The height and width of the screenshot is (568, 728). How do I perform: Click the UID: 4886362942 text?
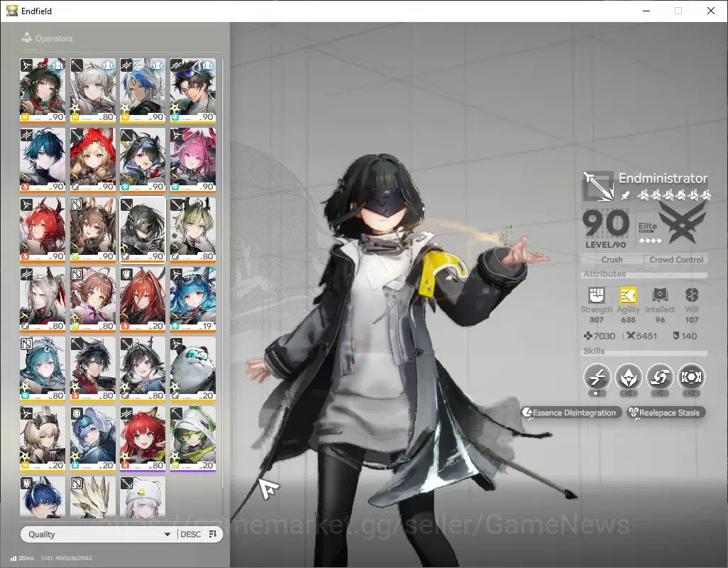[67, 558]
